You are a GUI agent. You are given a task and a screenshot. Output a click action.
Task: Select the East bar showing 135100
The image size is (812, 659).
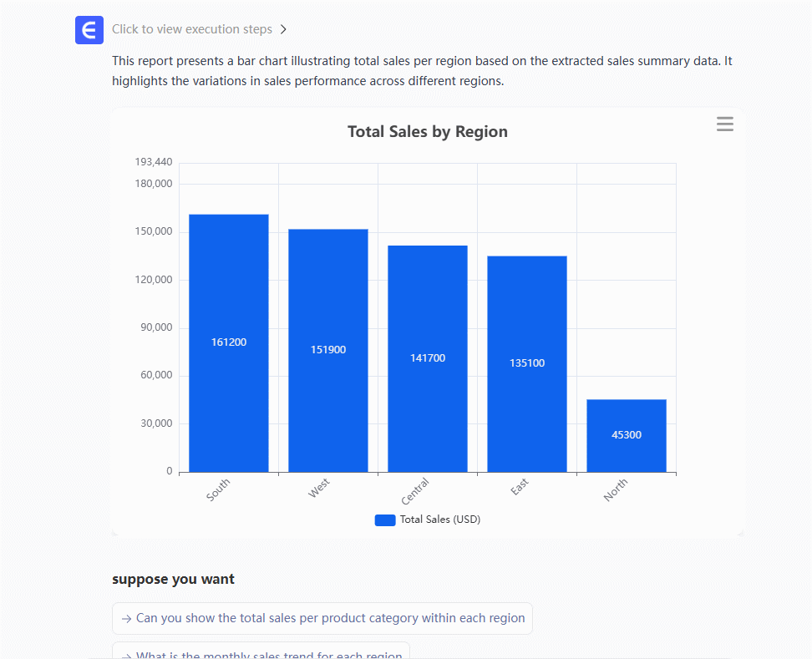[526, 363]
